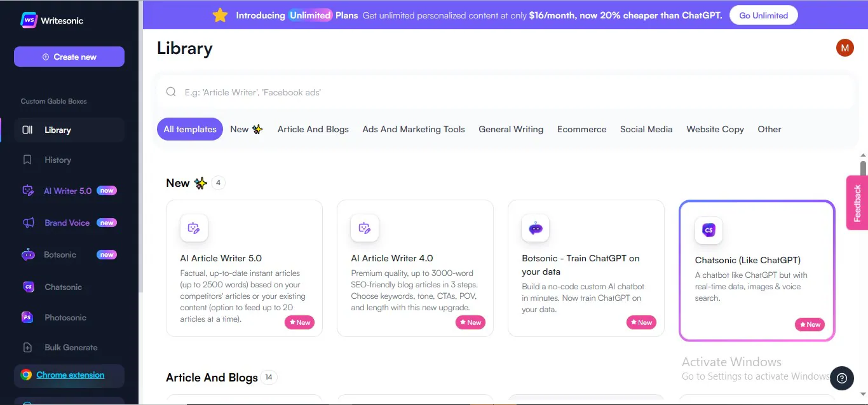The width and height of the screenshot is (868, 405).
Task: Select the Ecommerce tab
Action: [x=582, y=129]
